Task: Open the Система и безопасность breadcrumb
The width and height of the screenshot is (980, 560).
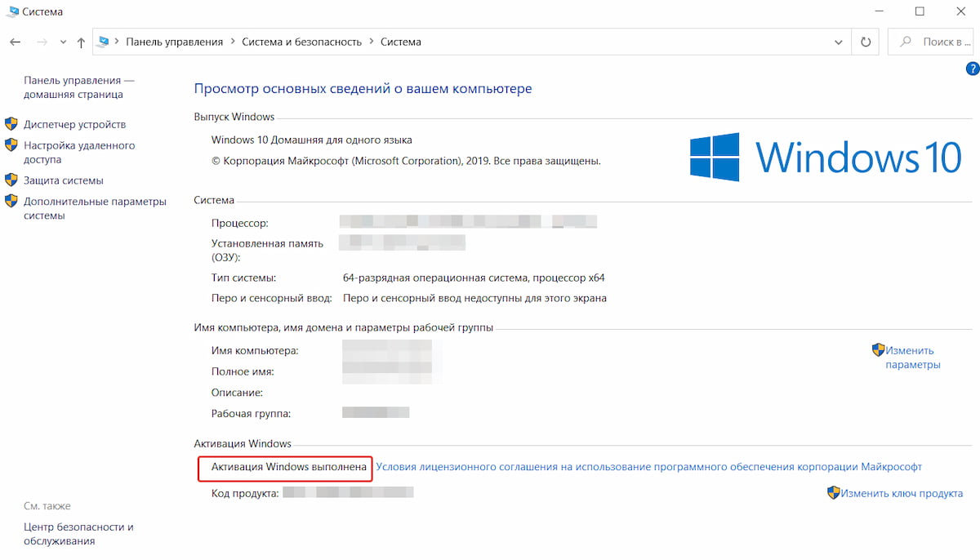Action: pyautogui.click(x=301, y=42)
